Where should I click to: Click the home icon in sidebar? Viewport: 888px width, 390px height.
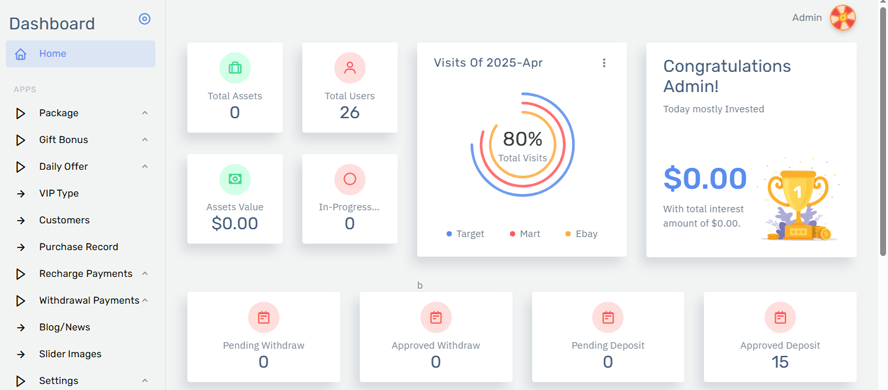pos(20,54)
